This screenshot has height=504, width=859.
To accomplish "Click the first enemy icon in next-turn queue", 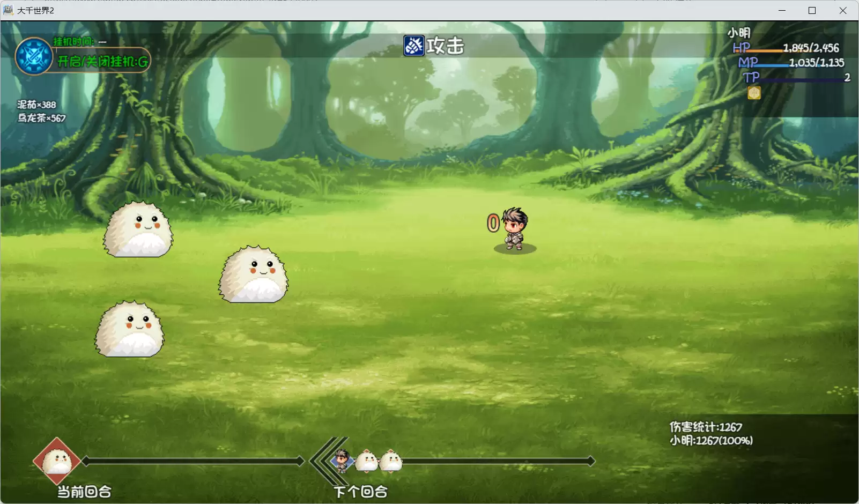I will pyautogui.click(x=367, y=461).
